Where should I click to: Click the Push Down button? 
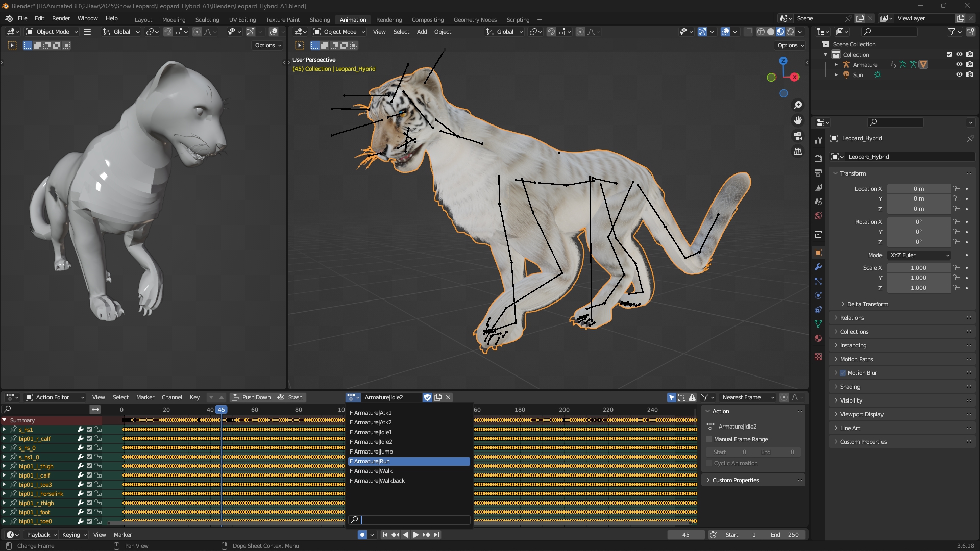(x=252, y=397)
